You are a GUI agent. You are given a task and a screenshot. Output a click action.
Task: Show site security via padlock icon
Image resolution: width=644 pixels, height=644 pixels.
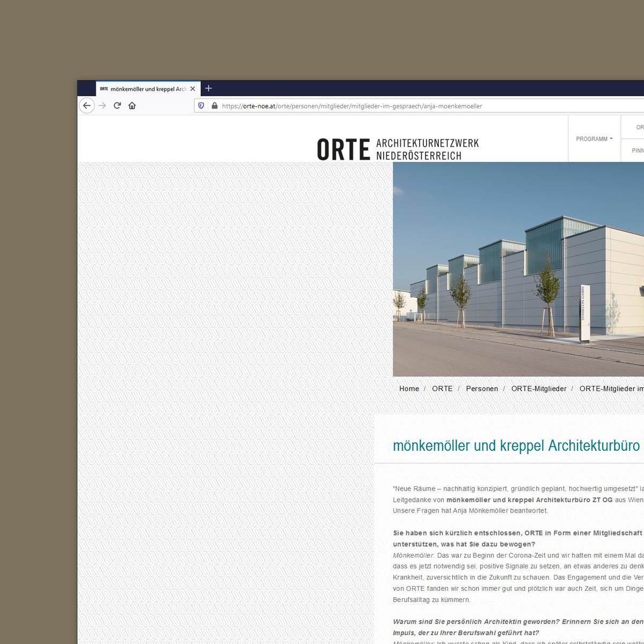tap(215, 106)
